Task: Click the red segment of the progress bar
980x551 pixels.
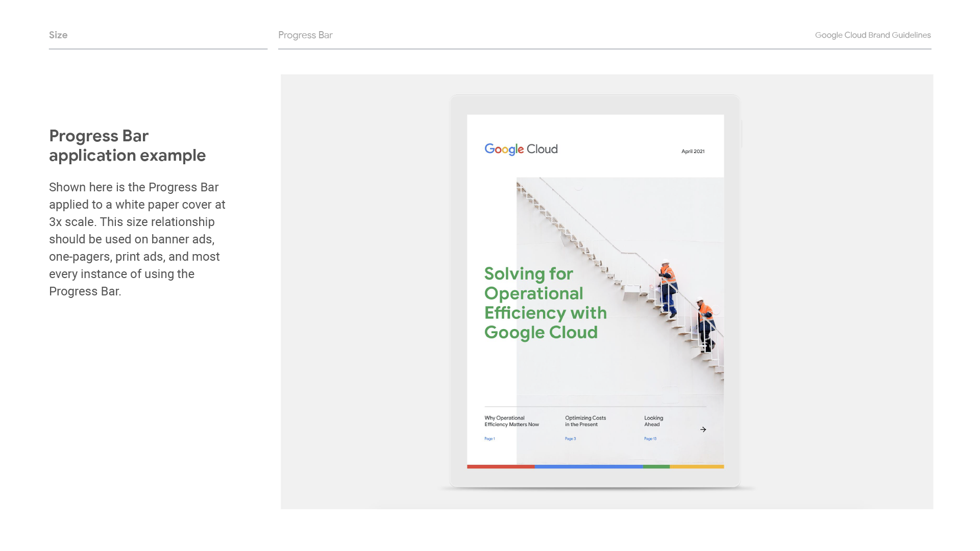Action: (501, 466)
